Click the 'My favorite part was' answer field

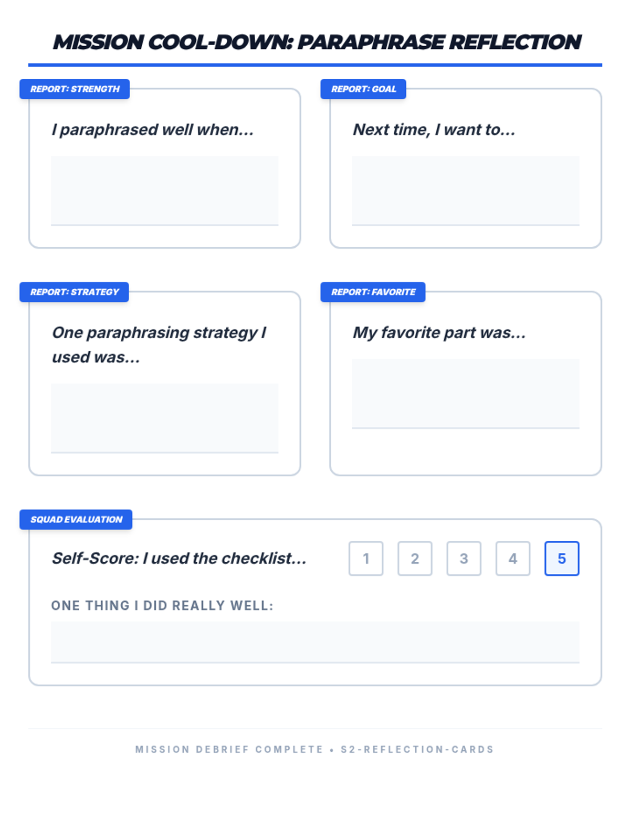tap(466, 394)
